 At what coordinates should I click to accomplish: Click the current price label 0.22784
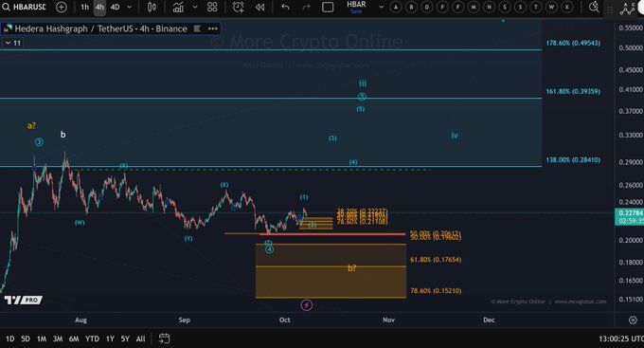[630, 213]
